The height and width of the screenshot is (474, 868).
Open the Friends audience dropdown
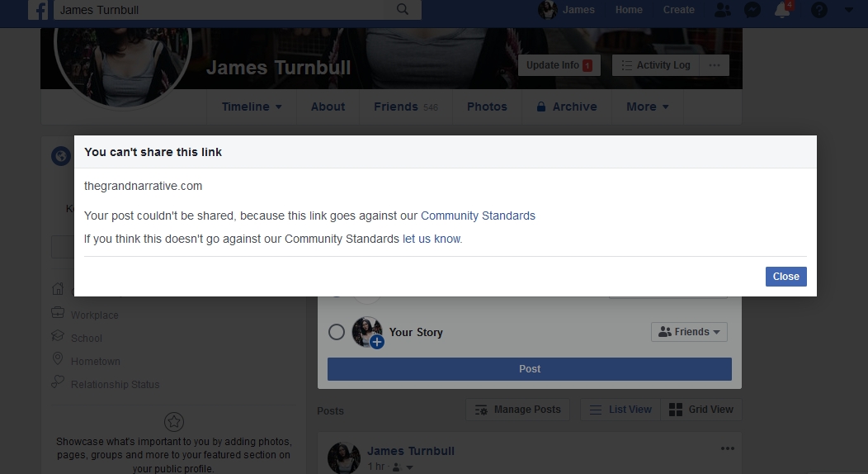(x=689, y=332)
